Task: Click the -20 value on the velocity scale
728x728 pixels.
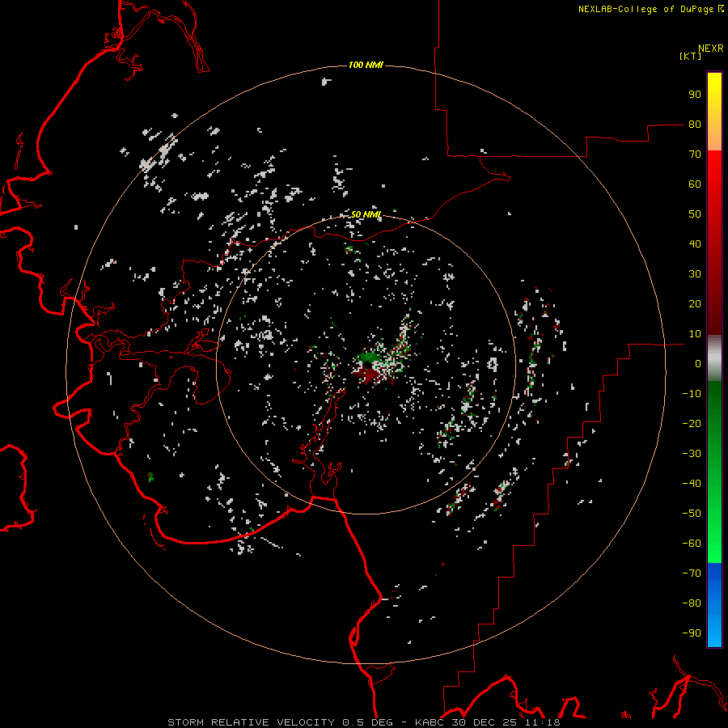Action: [x=692, y=424]
